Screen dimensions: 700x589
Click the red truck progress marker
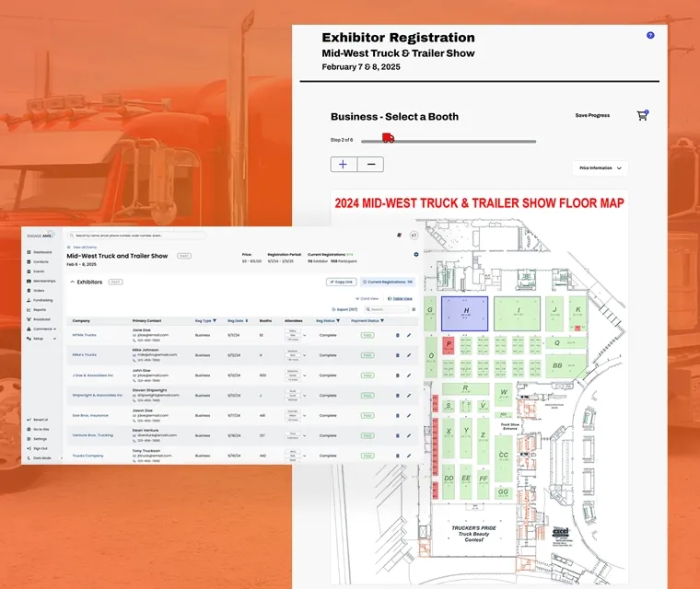tap(389, 138)
